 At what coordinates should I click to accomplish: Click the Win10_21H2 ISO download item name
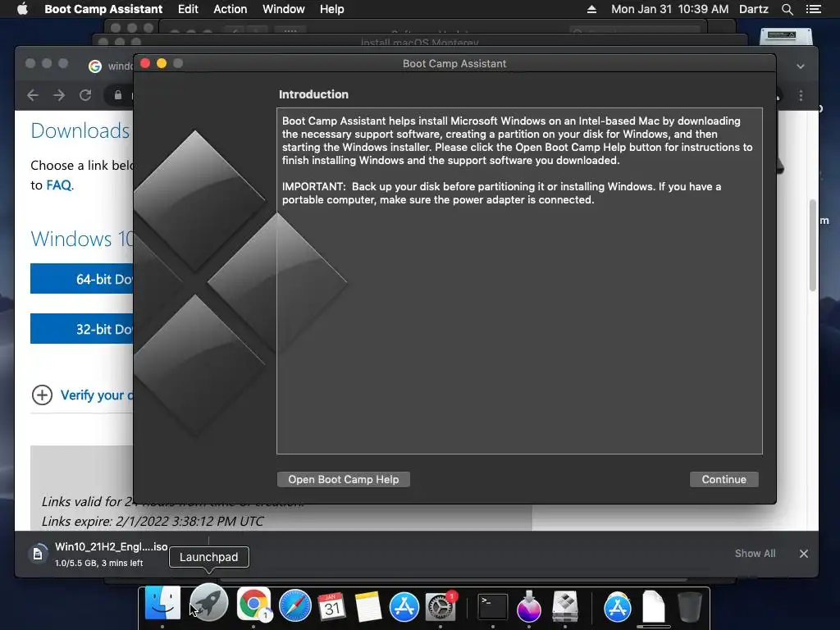(112, 546)
